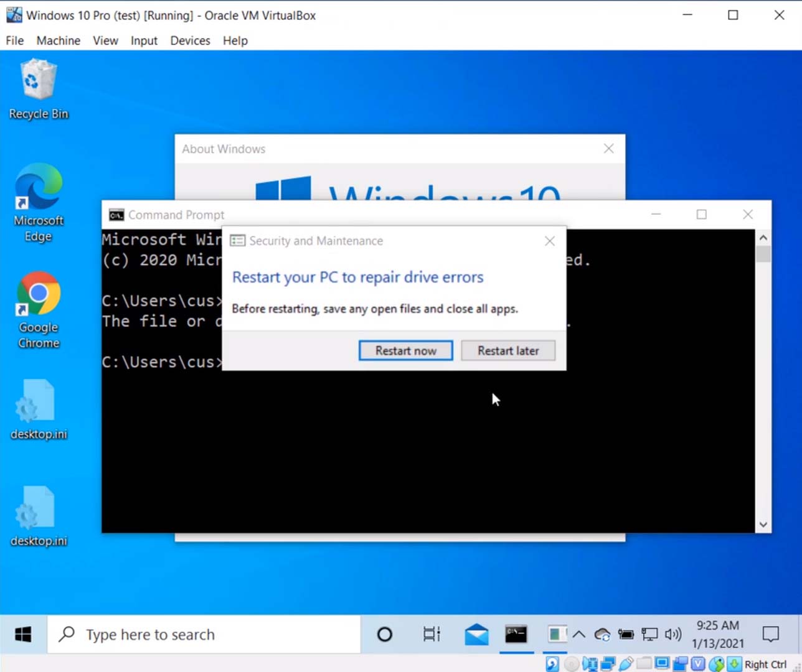The width and height of the screenshot is (802, 672).
Task: Open Cortana from the taskbar
Action: point(385,634)
